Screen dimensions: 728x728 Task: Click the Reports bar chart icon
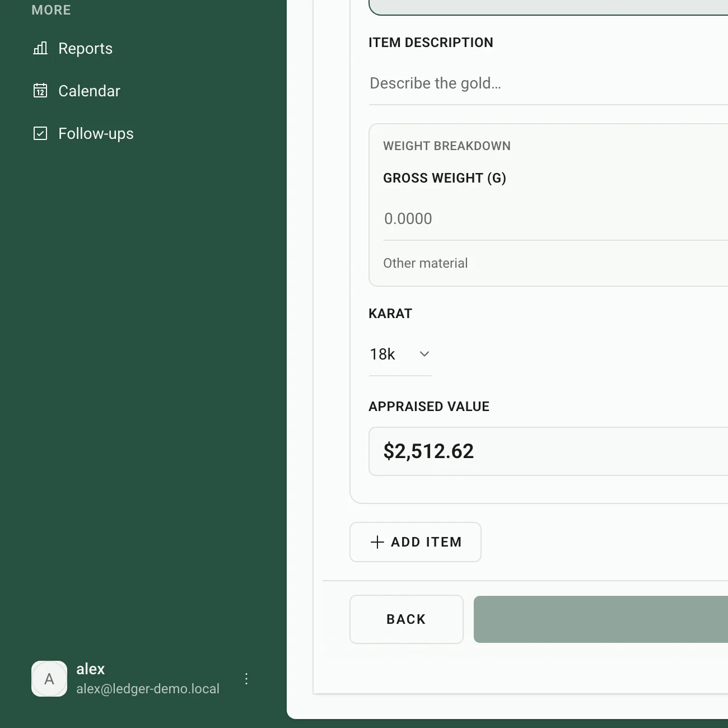pos(40,48)
